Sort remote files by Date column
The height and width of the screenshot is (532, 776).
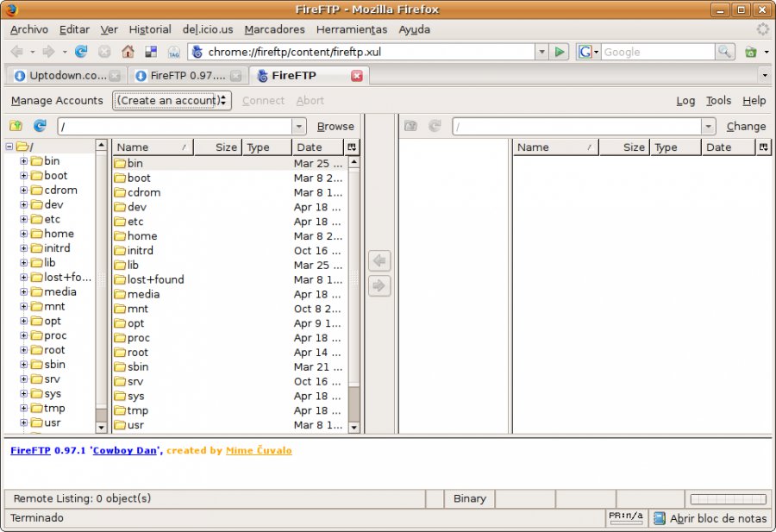click(729, 147)
